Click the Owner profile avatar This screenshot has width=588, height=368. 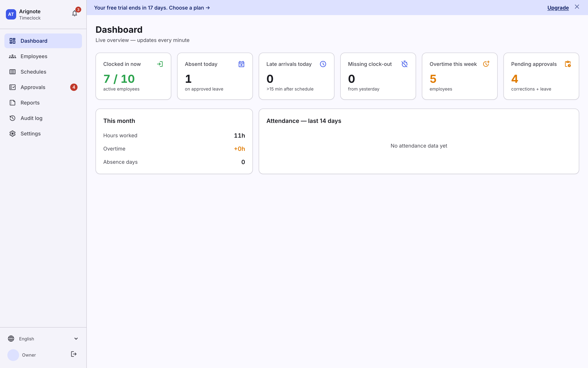(x=13, y=355)
